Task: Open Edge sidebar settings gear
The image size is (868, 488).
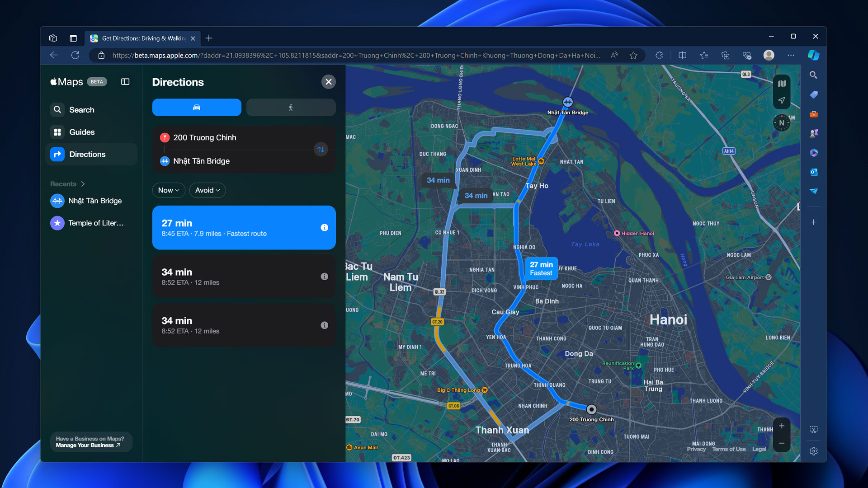Action: tap(813, 451)
